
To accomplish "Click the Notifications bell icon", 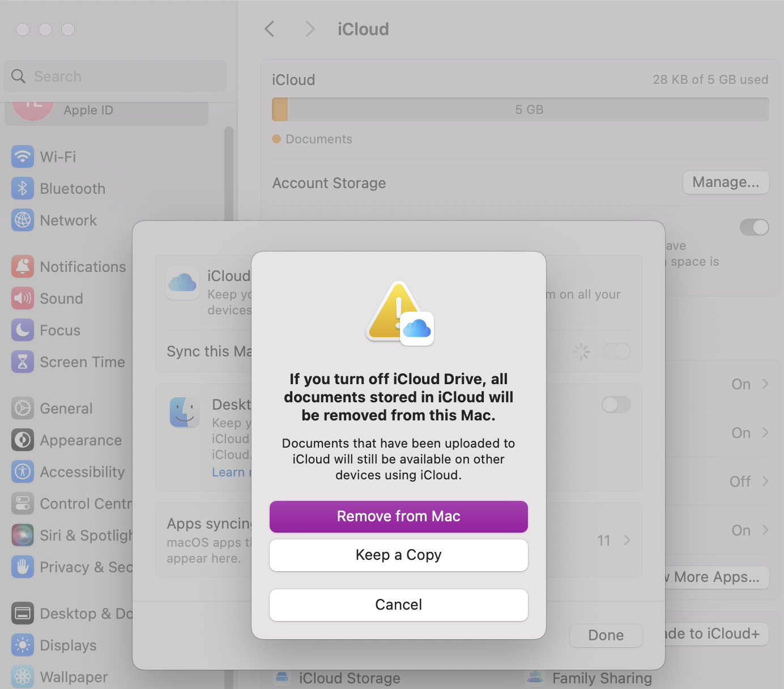I will [22, 266].
